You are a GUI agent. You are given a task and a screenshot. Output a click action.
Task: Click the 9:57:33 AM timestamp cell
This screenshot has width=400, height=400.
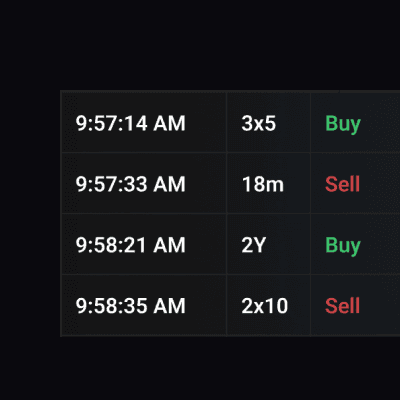coord(144,183)
